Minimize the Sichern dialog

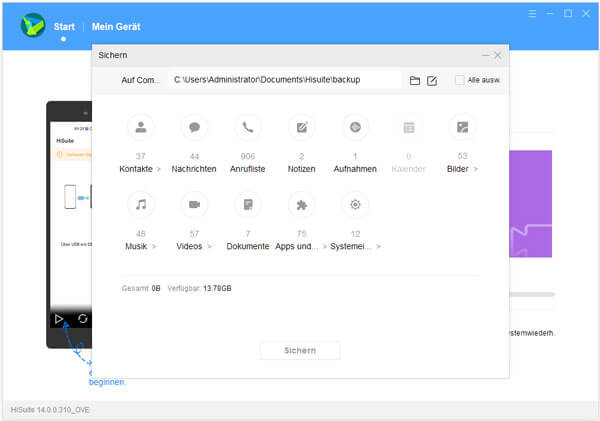(x=486, y=55)
